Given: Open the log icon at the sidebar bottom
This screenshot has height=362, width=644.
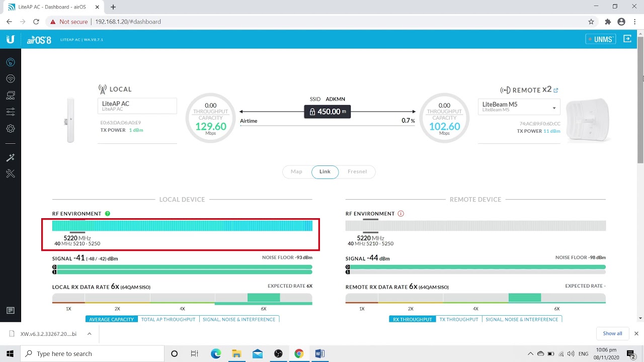Looking at the screenshot, I should [x=10, y=311].
